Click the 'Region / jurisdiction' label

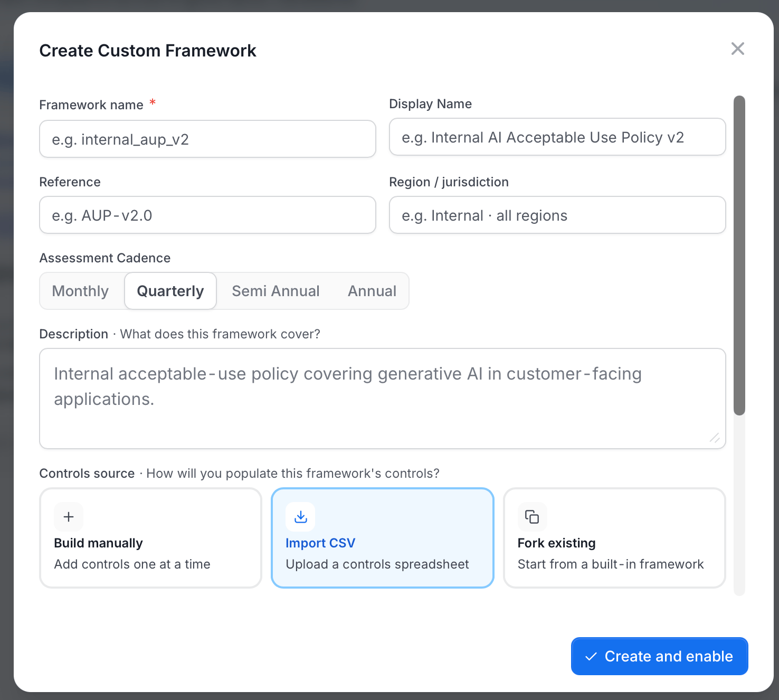(x=449, y=182)
